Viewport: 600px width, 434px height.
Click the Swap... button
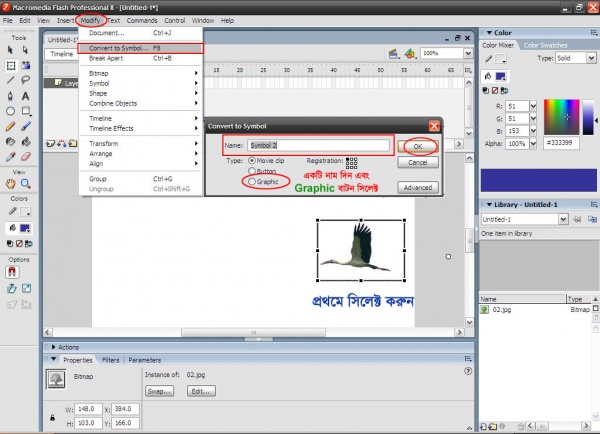(160, 391)
